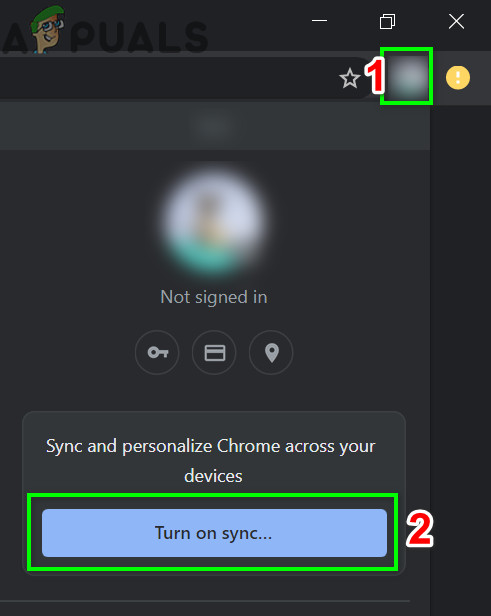The height and width of the screenshot is (616, 491).
Task: Click the large blurred profile picture
Action: click(214, 222)
